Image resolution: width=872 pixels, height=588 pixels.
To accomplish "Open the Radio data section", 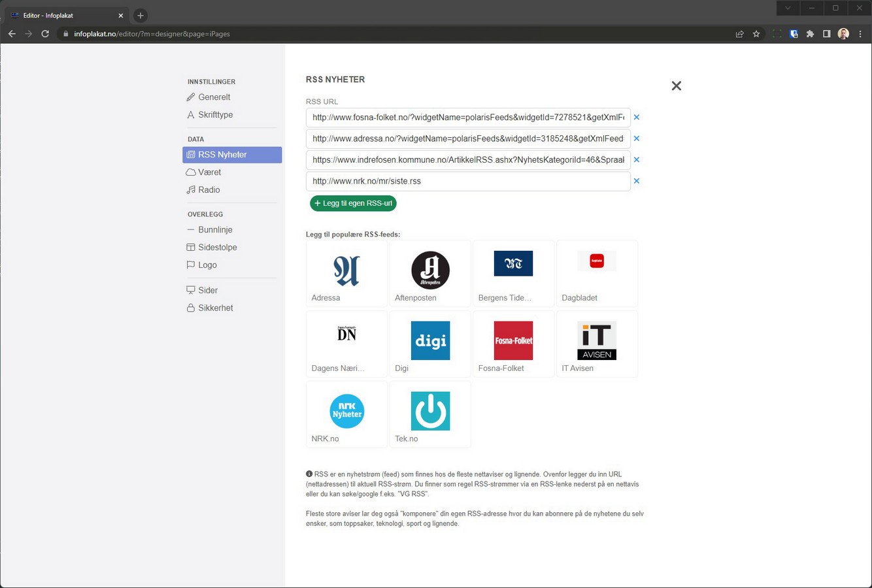I will point(209,190).
